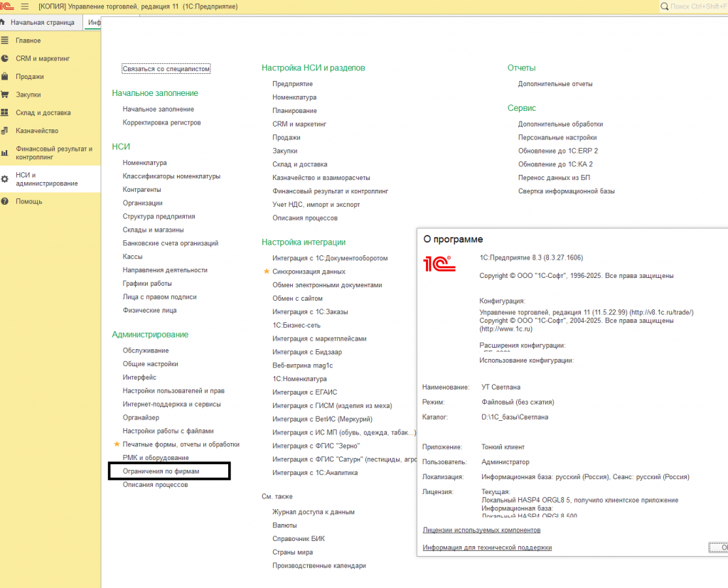Open Учет НДС, импорт и экспорт
Screen dimensions: 728x588
pyautogui.click(x=316, y=205)
